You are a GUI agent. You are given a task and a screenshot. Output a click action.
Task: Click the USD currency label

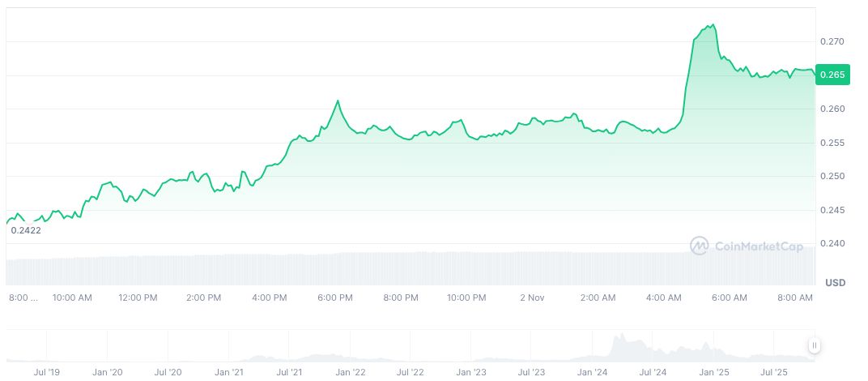pyautogui.click(x=835, y=282)
